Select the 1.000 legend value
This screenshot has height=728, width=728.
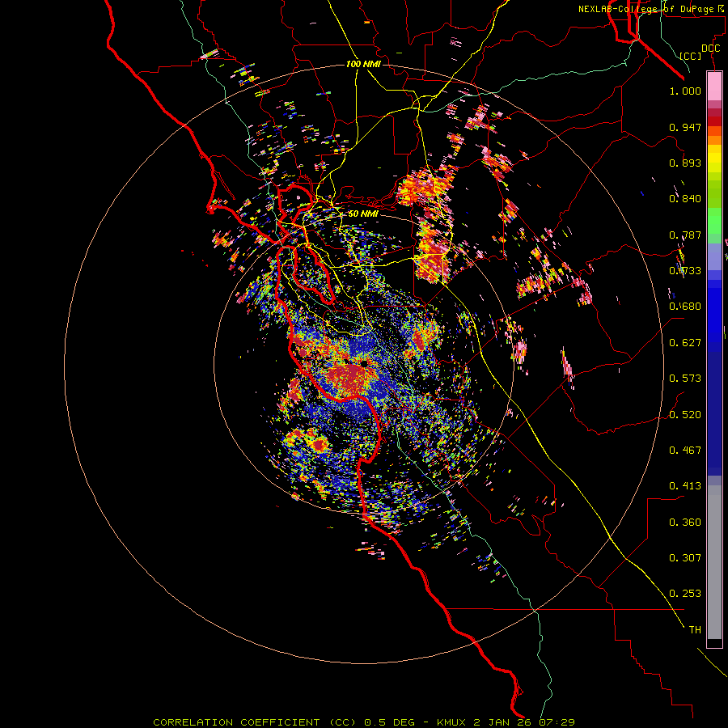coord(685,91)
